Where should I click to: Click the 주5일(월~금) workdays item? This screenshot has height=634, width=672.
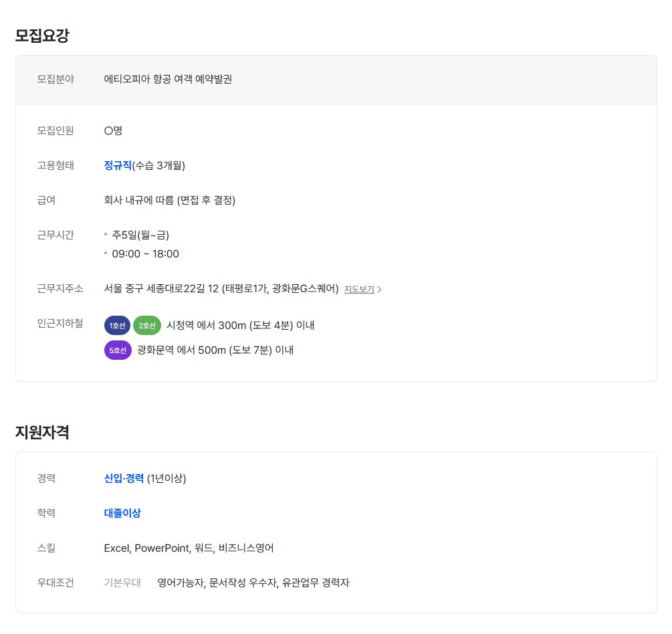point(140,235)
